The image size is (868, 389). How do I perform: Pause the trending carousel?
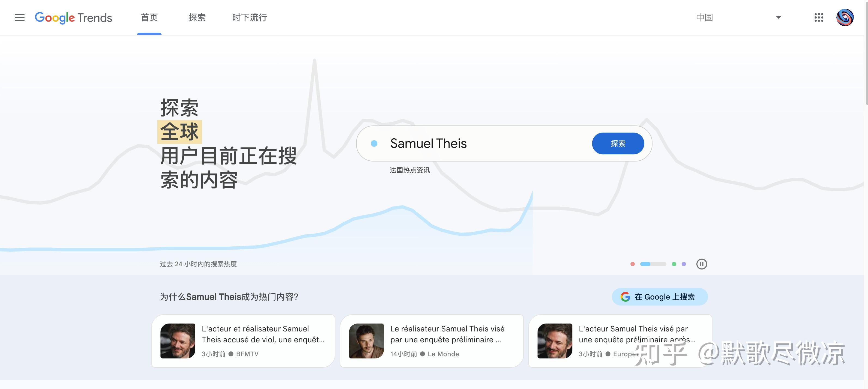tap(702, 264)
